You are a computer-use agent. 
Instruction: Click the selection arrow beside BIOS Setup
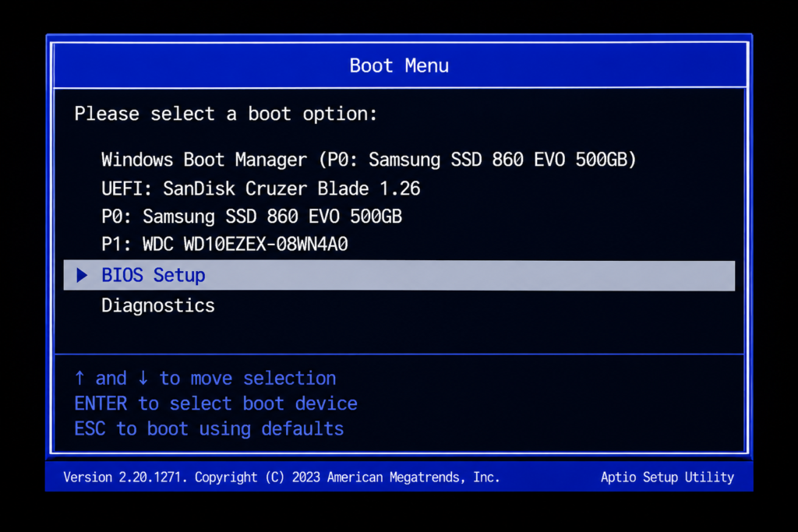pos(82,275)
